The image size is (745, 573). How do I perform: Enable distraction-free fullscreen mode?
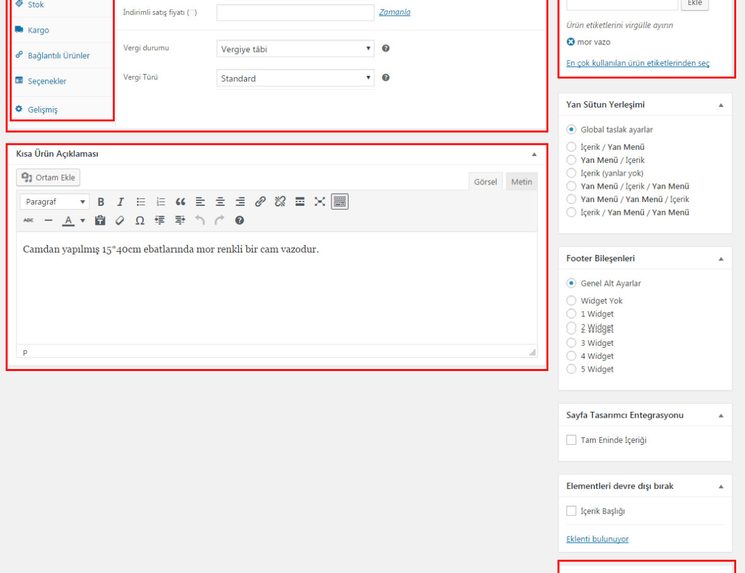coord(320,201)
